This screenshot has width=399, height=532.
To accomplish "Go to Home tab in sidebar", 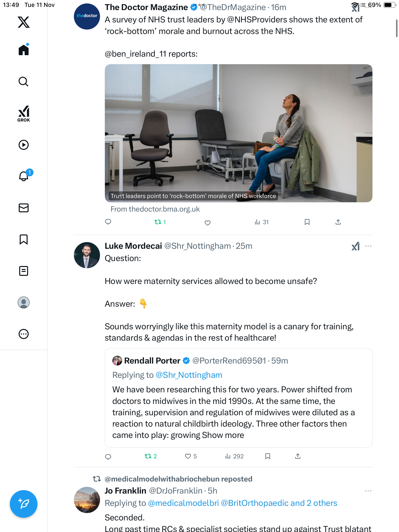I will point(24,50).
